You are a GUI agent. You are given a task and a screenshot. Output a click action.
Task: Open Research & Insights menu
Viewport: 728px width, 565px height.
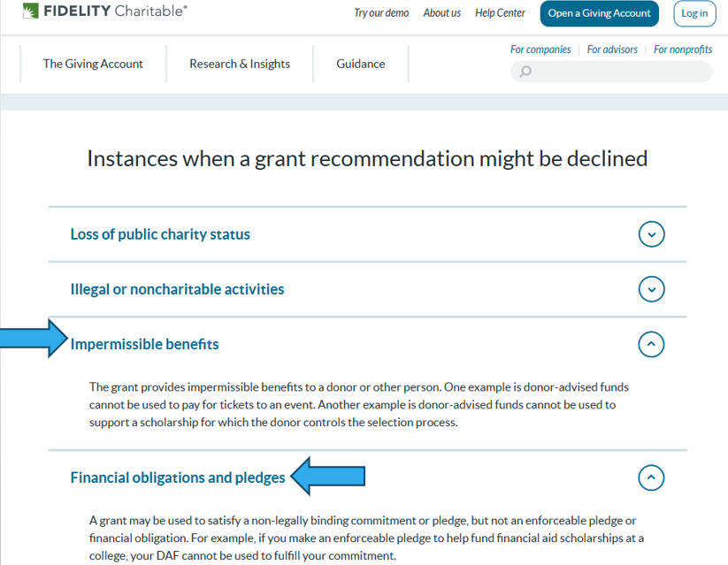point(240,64)
